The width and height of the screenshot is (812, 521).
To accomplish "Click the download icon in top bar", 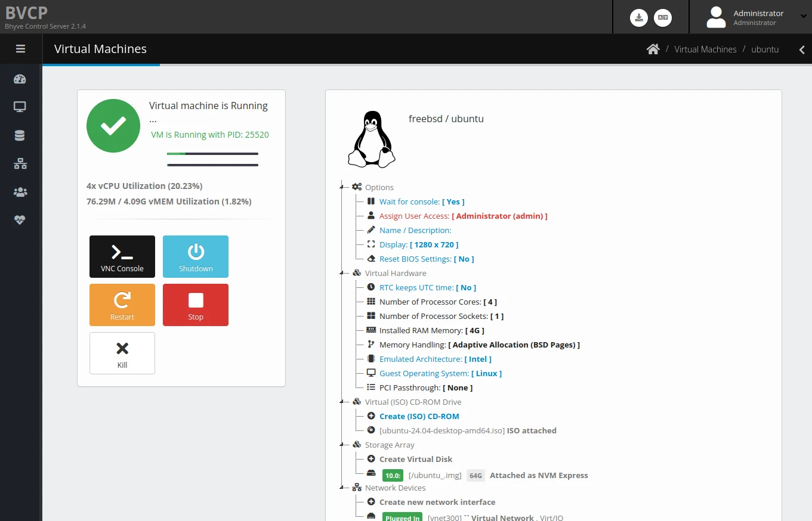I will tap(639, 17).
